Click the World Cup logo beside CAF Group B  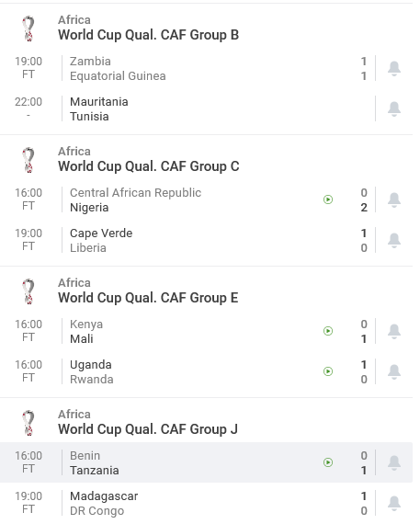pos(28,28)
